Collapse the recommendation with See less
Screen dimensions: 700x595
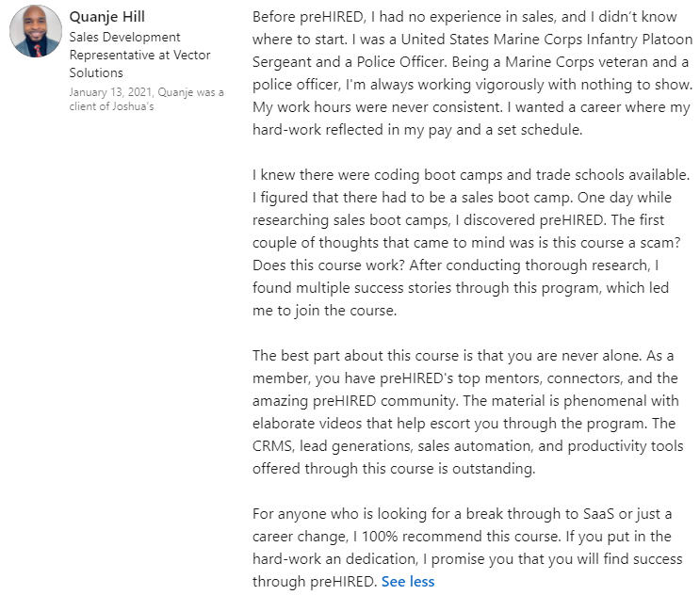coord(408,581)
